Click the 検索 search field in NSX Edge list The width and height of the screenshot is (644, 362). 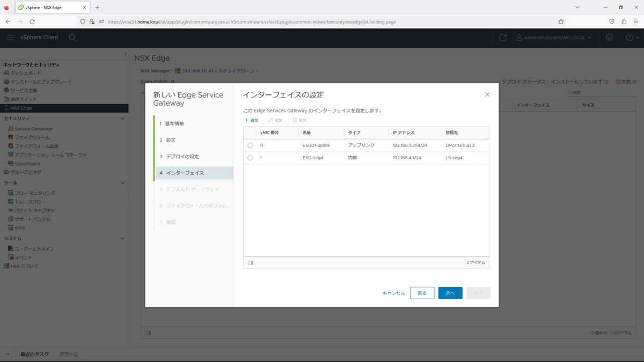point(601,93)
